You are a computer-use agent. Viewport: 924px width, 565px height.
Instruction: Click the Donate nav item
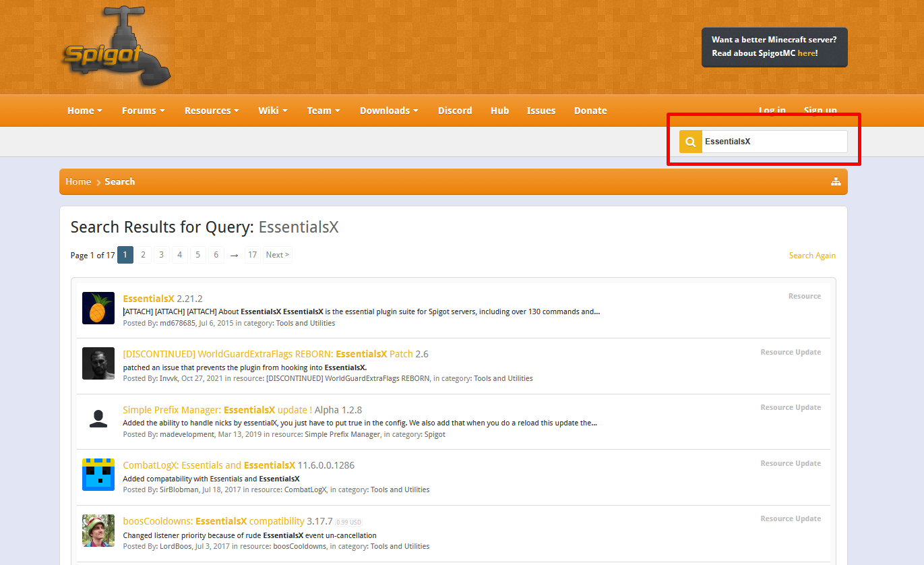[x=590, y=111]
